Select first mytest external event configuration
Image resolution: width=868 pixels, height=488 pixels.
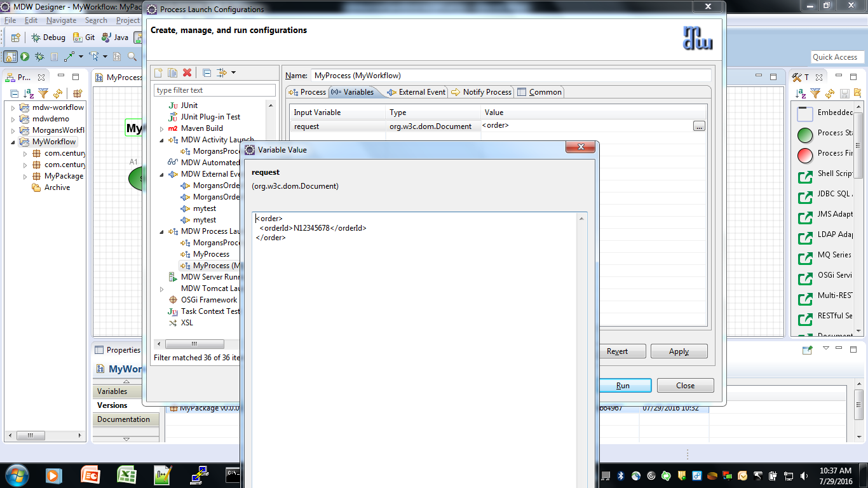pyautogui.click(x=205, y=208)
